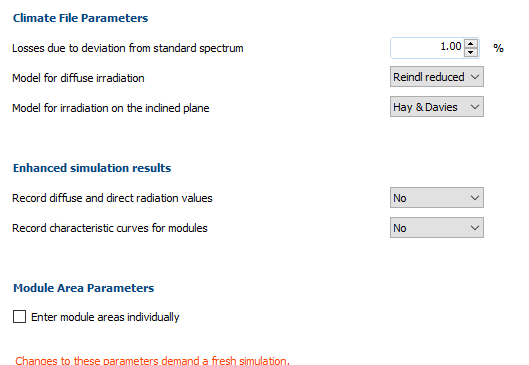Click the red fresh simulation warning text

[152, 360]
